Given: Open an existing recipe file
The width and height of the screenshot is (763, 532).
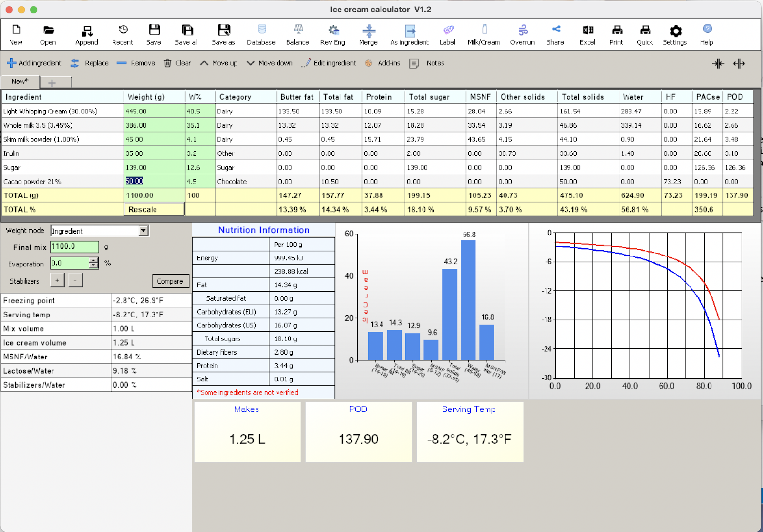Looking at the screenshot, I should coord(48,35).
